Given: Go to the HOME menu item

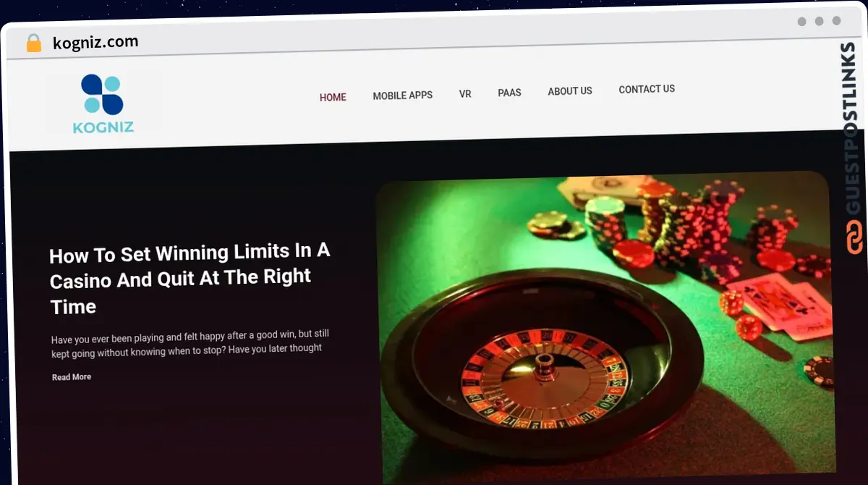Looking at the screenshot, I should pyautogui.click(x=333, y=97).
